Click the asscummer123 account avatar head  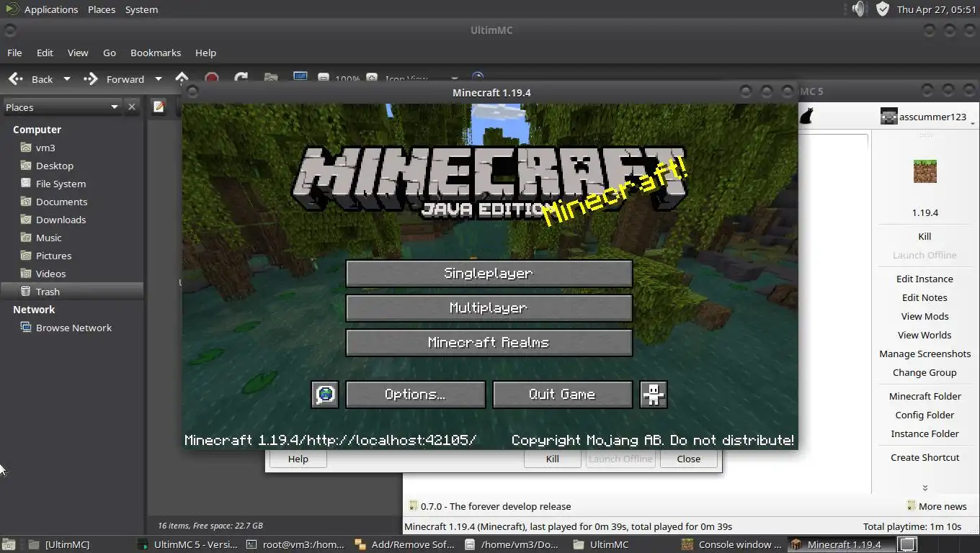point(888,117)
